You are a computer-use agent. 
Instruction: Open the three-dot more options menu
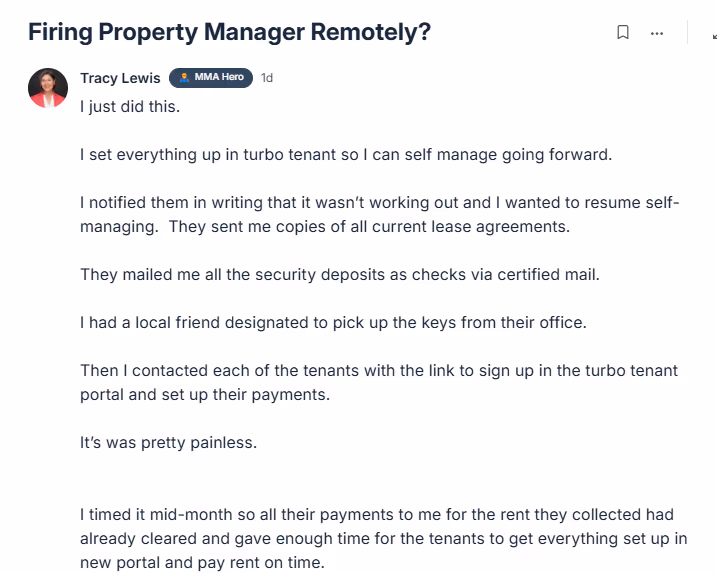pos(657,33)
